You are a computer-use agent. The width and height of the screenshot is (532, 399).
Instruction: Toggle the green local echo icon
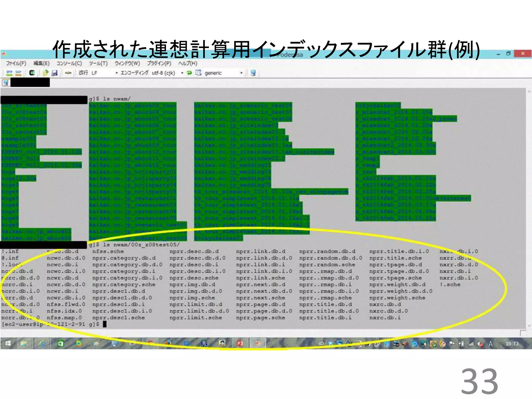click(x=189, y=73)
